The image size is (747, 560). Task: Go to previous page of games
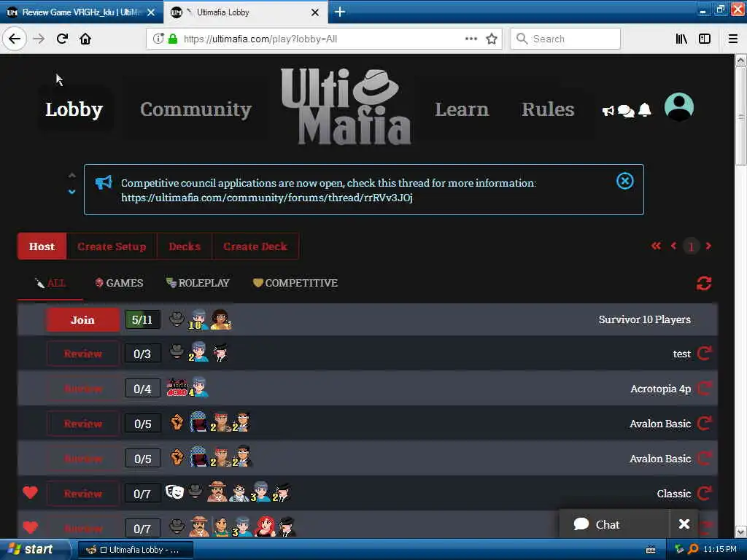click(x=673, y=246)
